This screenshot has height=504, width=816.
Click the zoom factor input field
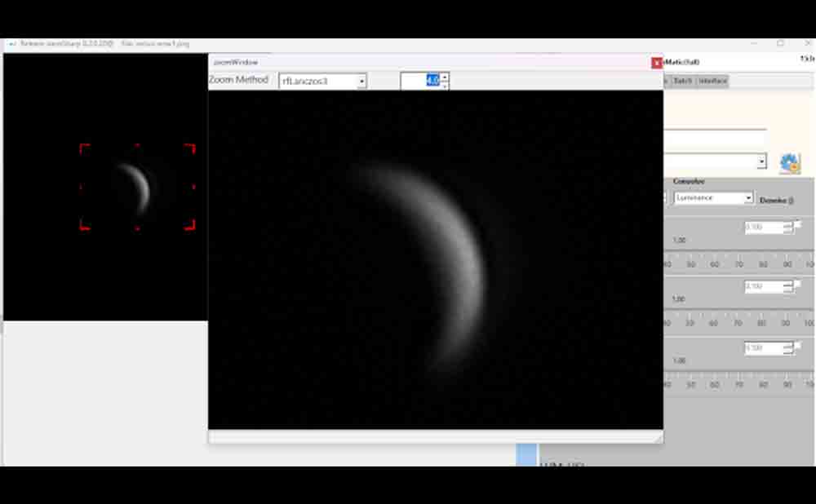(x=420, y=81)
